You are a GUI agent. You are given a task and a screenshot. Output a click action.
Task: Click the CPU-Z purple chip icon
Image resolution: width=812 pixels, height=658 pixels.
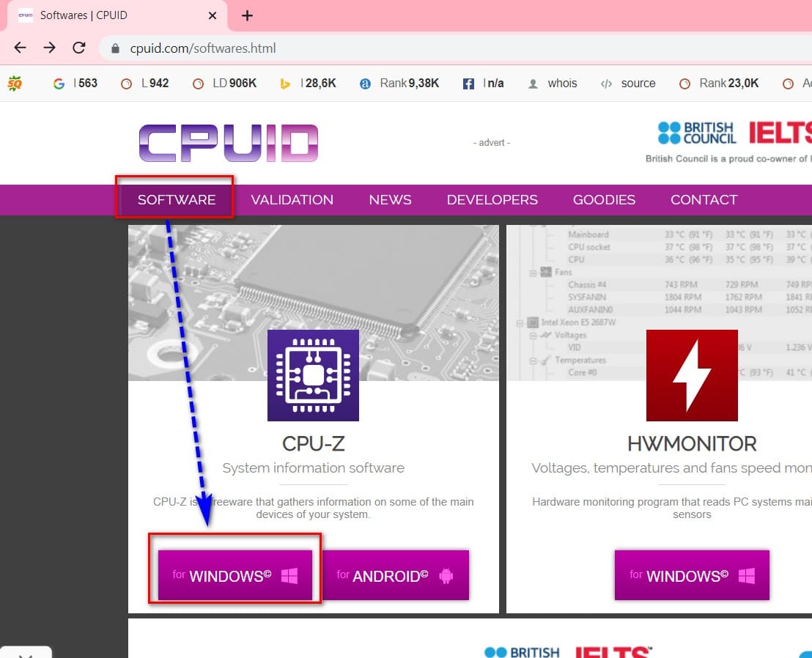[314, 375]
